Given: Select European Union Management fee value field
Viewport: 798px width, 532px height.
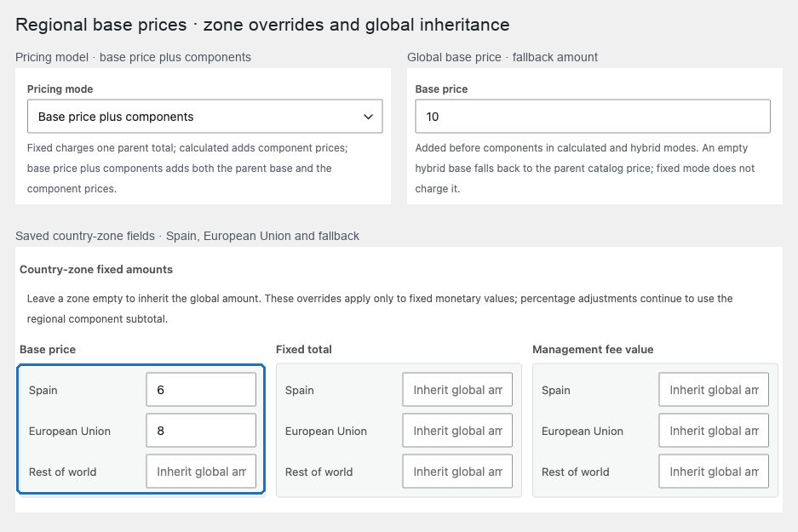Looking at the screenshot, I should (x=714, y=430).
